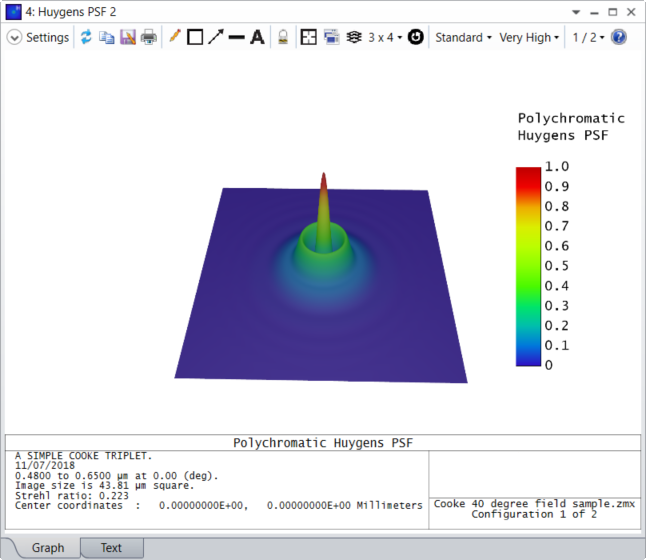The height and width of the screenshot is (560, 646).
Task: Close the Huygens PSF window
Action: [x=631, y=12]
